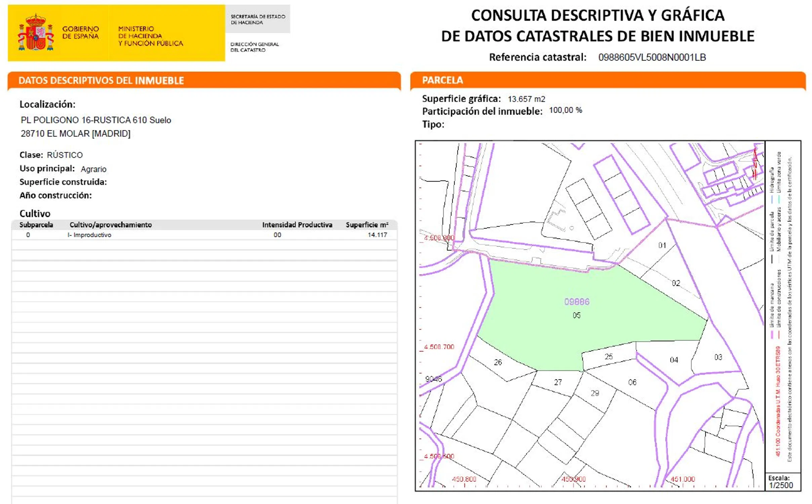
Task: Click the 'Dirección General del Catastro' logo text
Action: pos(254,47)
